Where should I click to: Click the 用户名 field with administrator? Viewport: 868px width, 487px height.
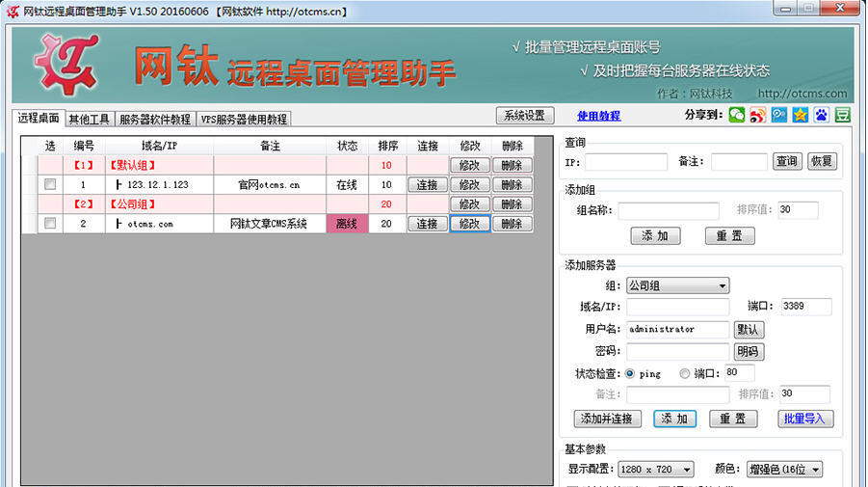pyautogui.click(x=678, y=329)
